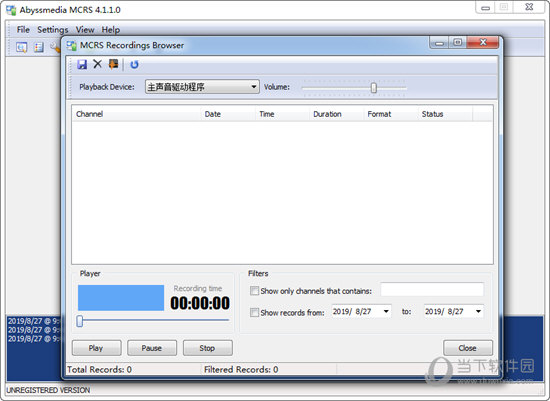Sort by the Duration column header
550x401 pixels.
[336, 114]
